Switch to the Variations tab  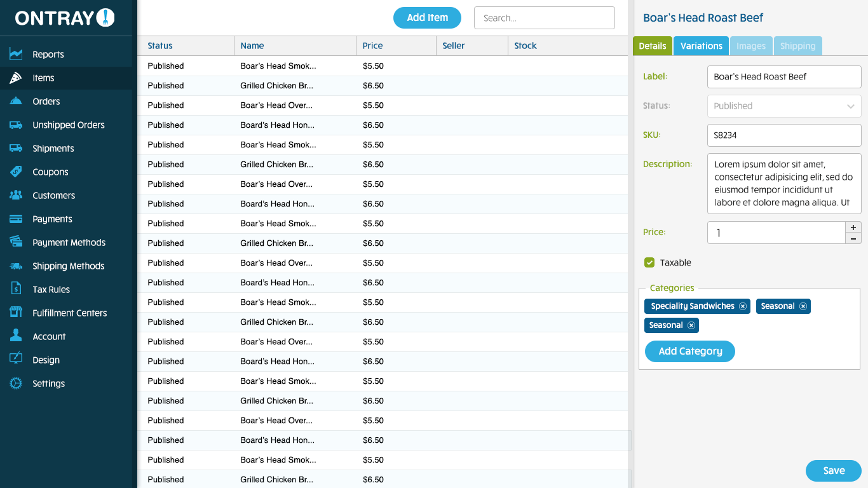702,46
